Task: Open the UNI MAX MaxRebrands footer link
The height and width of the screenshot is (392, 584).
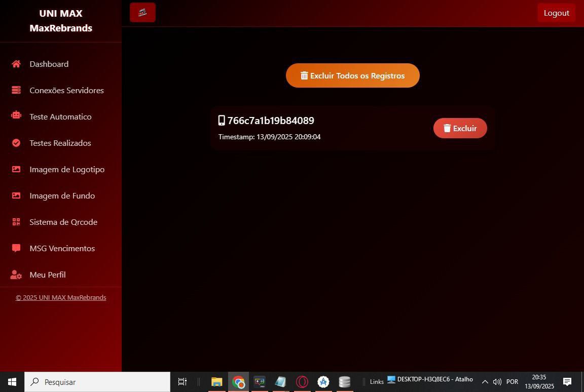Action: 61,297
